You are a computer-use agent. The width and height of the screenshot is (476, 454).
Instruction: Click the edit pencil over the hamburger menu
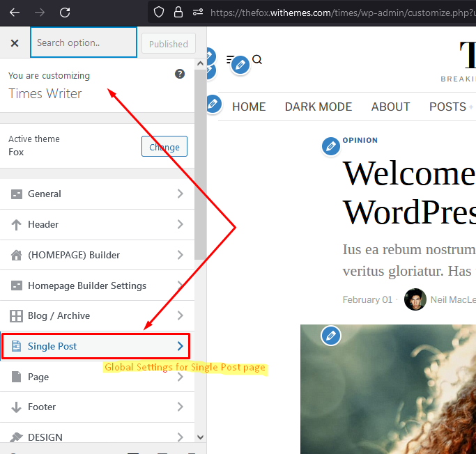click(x=240, y=65)
